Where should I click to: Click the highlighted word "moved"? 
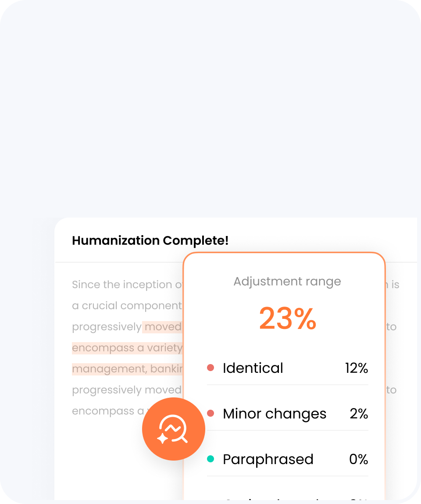163,327
